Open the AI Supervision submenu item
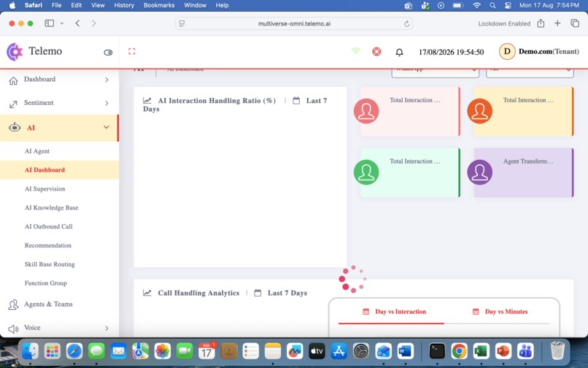The height and width of the screenshot is (368, 588). pos(45,188)
